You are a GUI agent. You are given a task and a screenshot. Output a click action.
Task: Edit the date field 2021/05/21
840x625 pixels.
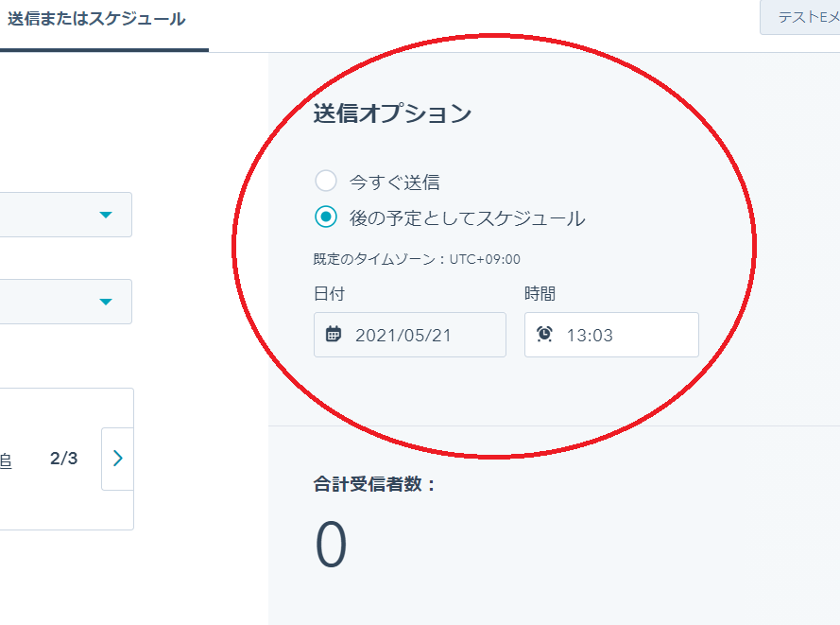point(410,335)
